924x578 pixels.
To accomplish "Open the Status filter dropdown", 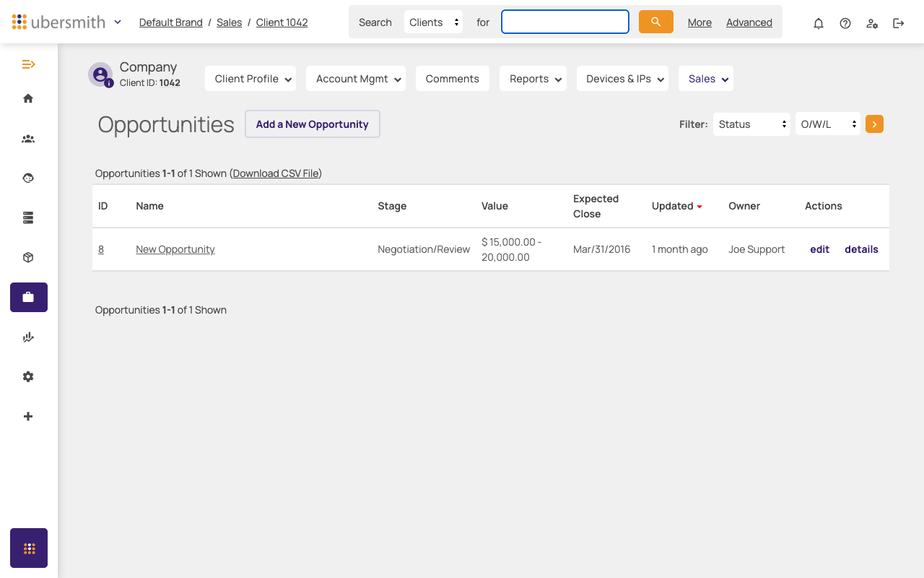I will (751, 124).
